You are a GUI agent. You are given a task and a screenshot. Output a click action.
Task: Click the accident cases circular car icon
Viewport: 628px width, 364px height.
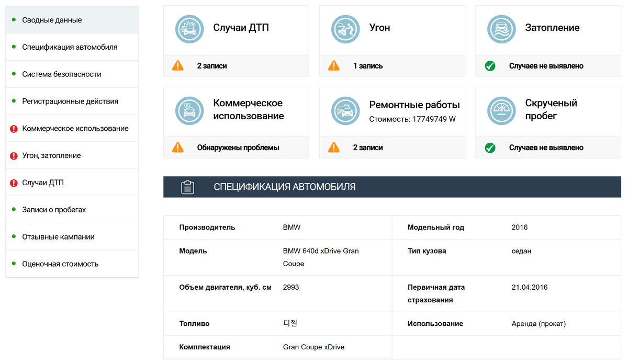[189, 29]
